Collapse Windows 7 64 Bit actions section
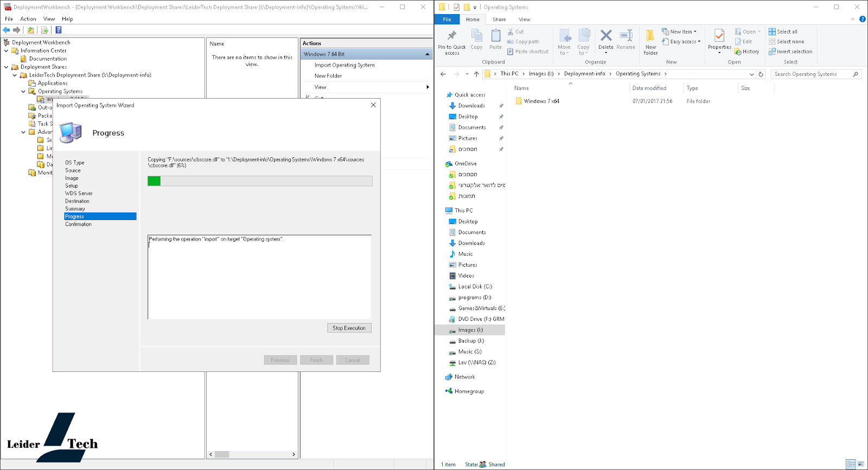The height and width of the screenshot is (470, 868). click(x=427, y=54)
